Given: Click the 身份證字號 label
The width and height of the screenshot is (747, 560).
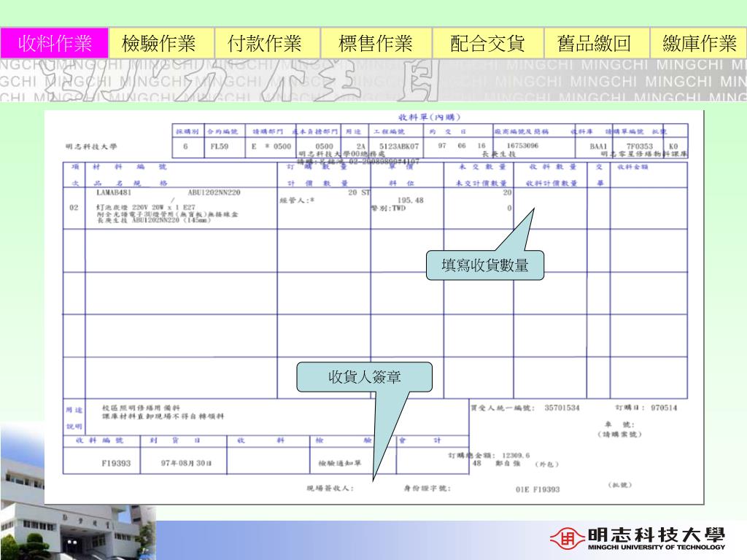Looking at the screenshot, I should click(427, 488).
